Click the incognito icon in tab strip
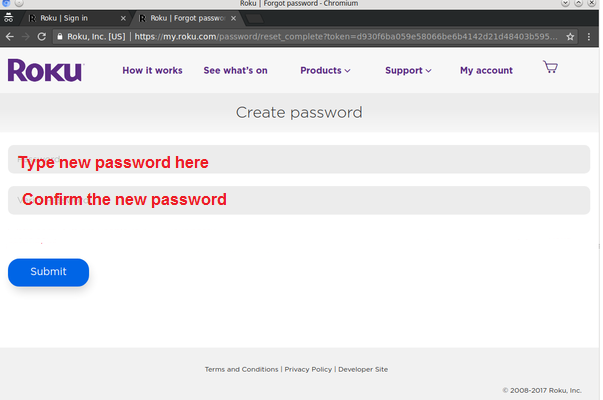 (8, 18)
